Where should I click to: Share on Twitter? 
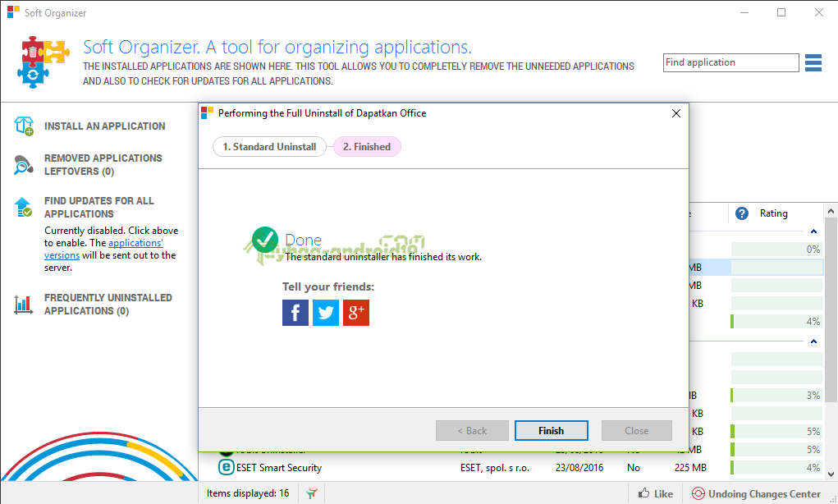pos(326,313)
